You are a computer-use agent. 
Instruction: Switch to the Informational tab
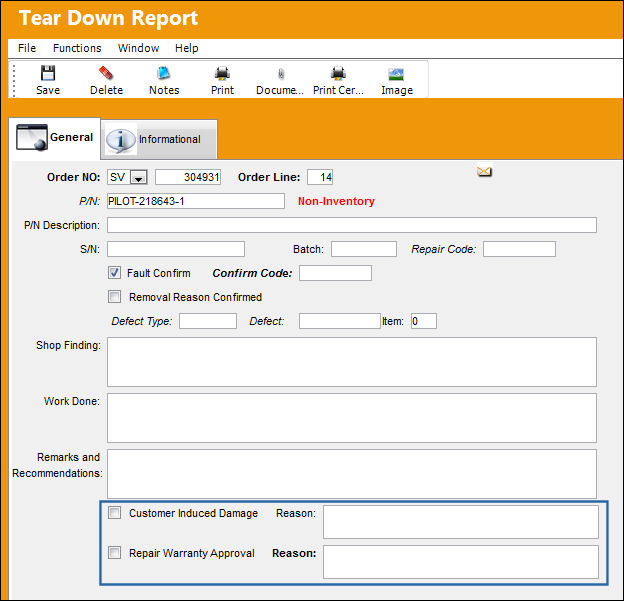tap(159, 140)
